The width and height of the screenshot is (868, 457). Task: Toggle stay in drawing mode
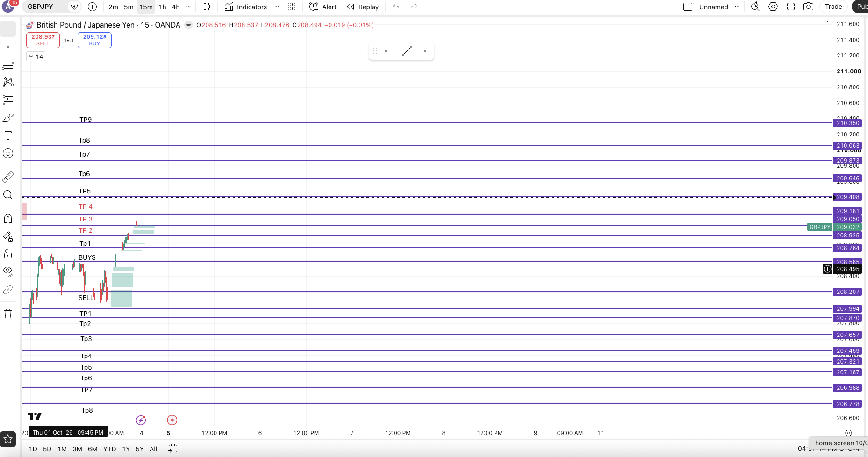coord(8,236)
